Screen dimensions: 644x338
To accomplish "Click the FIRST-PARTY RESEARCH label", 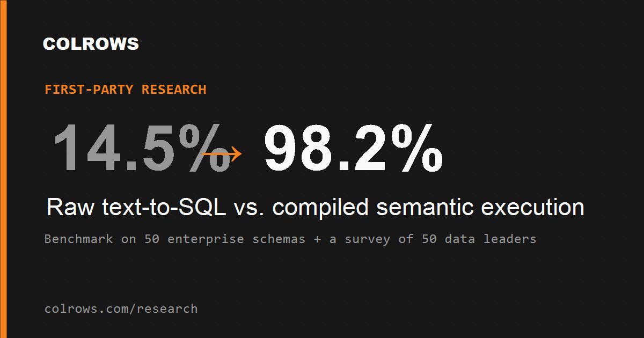I will tap(126, 90).
